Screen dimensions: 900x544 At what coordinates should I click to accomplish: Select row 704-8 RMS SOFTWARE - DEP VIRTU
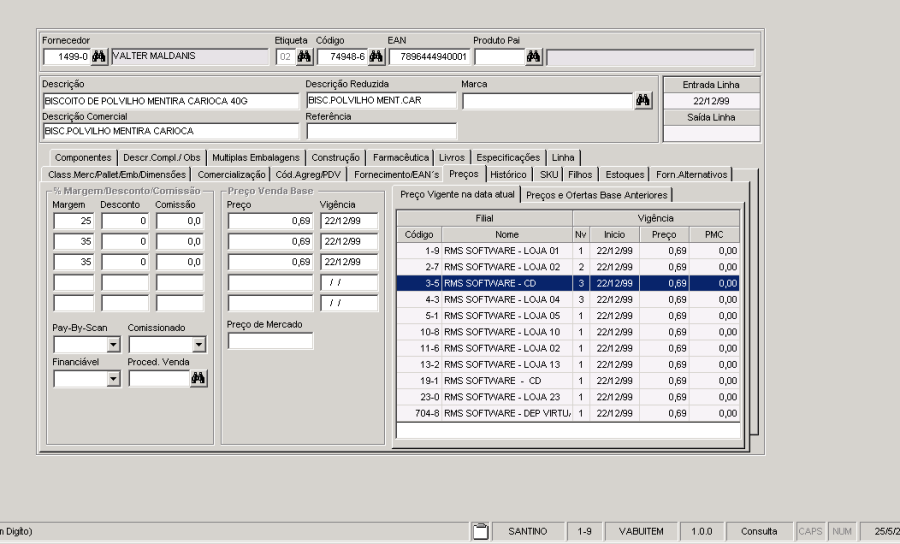(x=568, y=413)
